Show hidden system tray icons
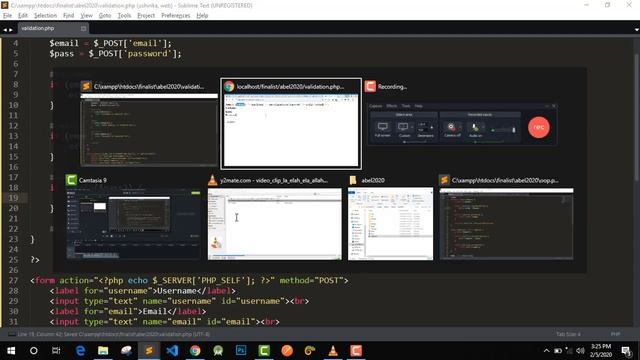 [546, 351]
